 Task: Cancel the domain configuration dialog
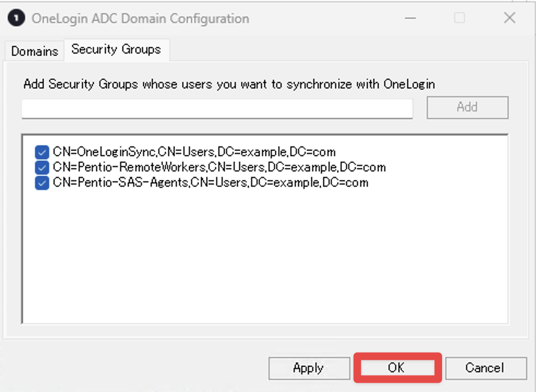[x=485, y=368]
